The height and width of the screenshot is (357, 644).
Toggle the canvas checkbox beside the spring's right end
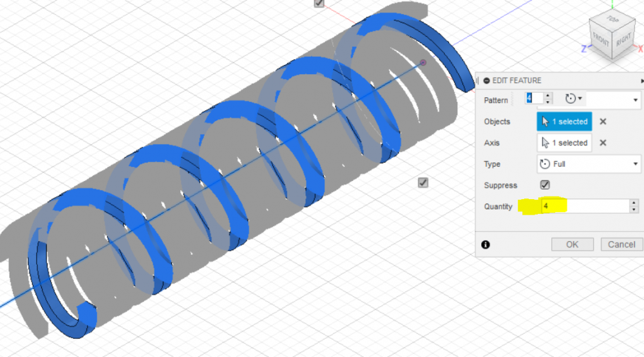pos(422,183)
